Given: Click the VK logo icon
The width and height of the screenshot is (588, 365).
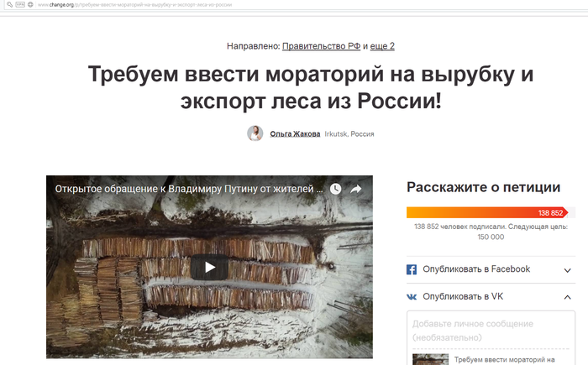Looking at the screenshot, I should click(x=412, y=297).
